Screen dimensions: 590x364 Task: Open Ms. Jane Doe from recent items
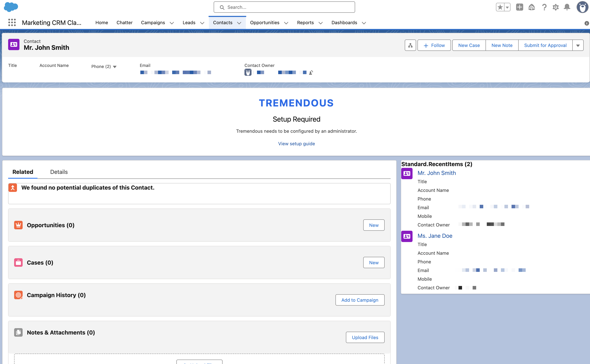coord(435,236)
